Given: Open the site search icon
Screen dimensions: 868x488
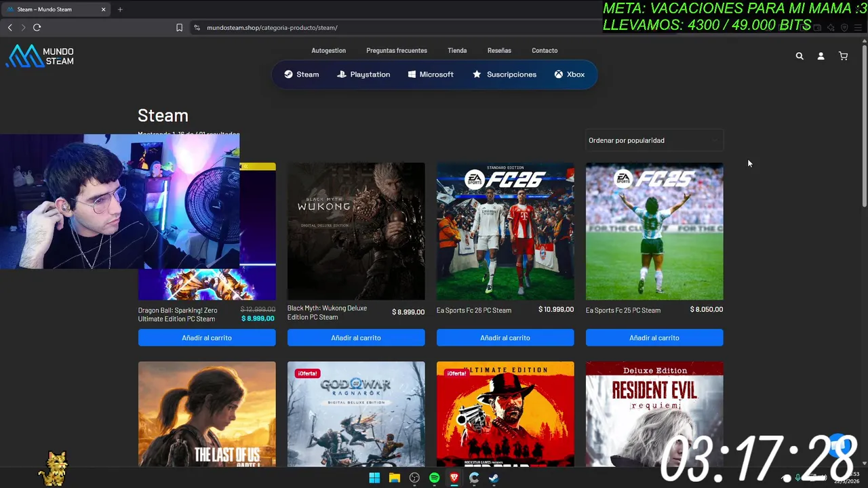Looking at the screenshot, I should [800, 56].
